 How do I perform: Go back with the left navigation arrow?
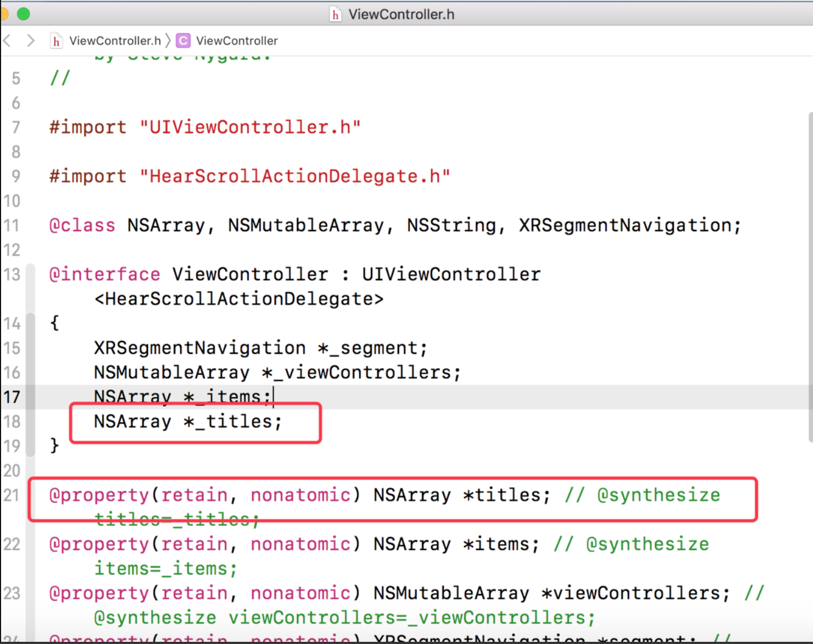point(7,40)
